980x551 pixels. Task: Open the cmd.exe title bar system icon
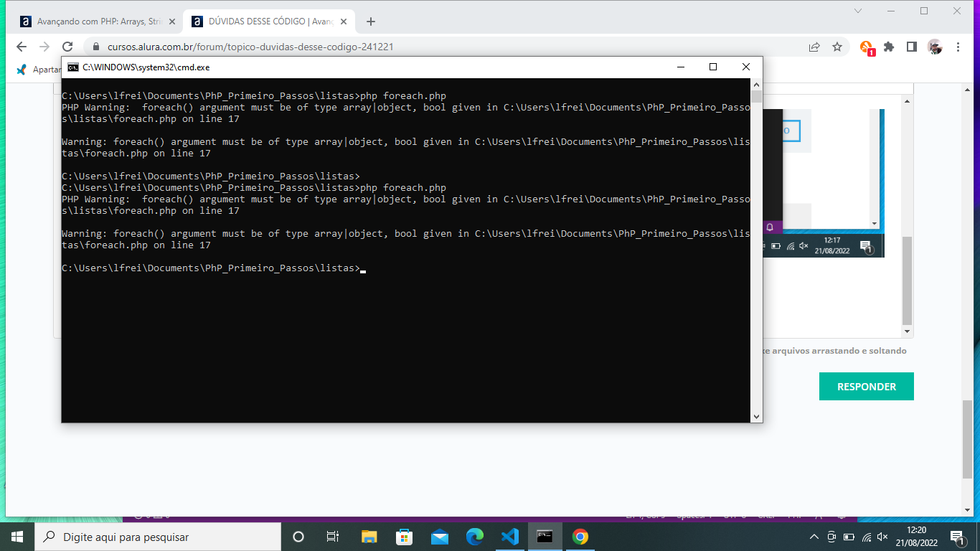point(72,67)
